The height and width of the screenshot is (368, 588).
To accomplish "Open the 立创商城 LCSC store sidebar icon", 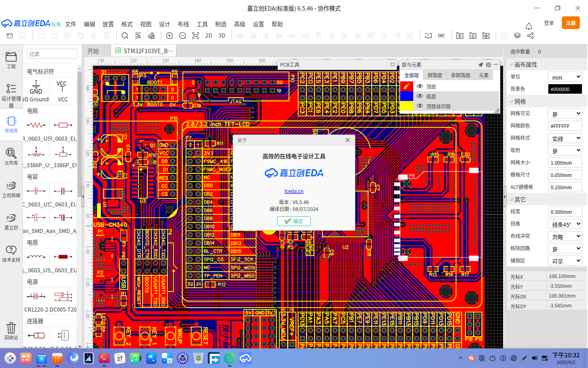I will pyautogui.click(x=11, y=189).
